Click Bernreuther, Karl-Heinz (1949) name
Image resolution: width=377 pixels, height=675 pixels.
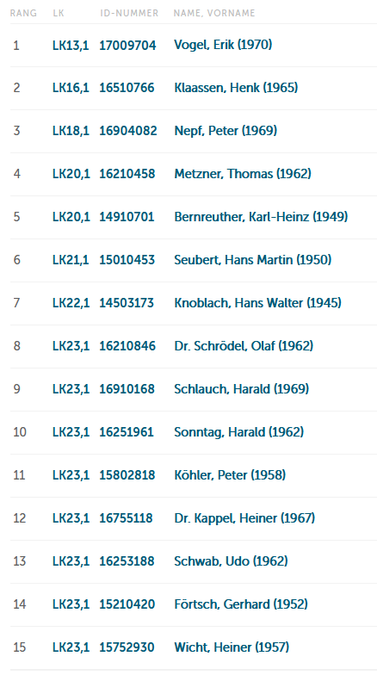tap(261, 217)
